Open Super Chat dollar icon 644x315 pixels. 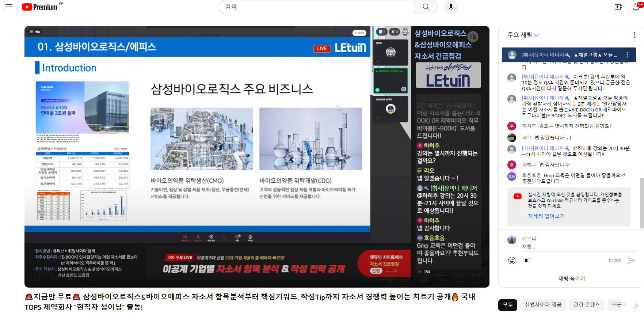click(x=526, y=261)
